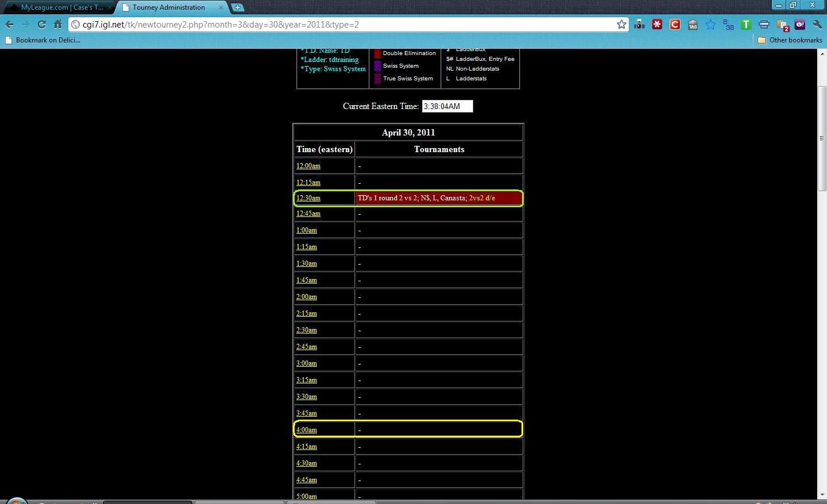This screenshot has height=504, width=827.
Task: Reload the current page
Action: point(41,24)
